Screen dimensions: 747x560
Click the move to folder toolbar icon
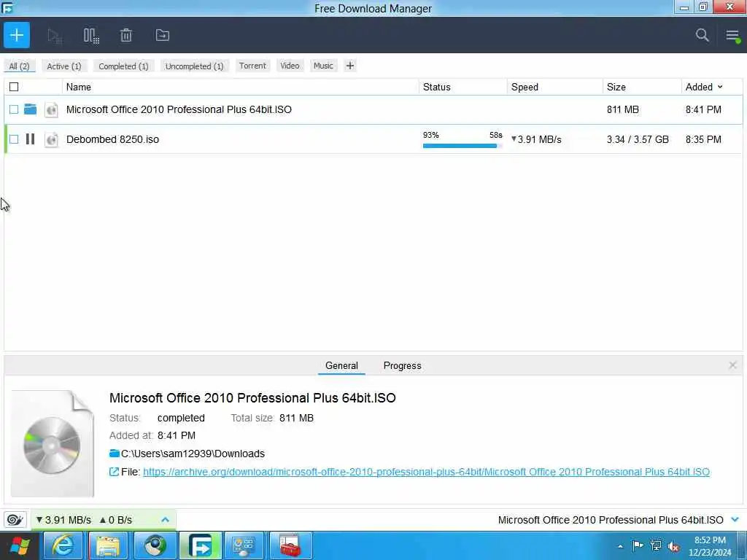[163, 35]
